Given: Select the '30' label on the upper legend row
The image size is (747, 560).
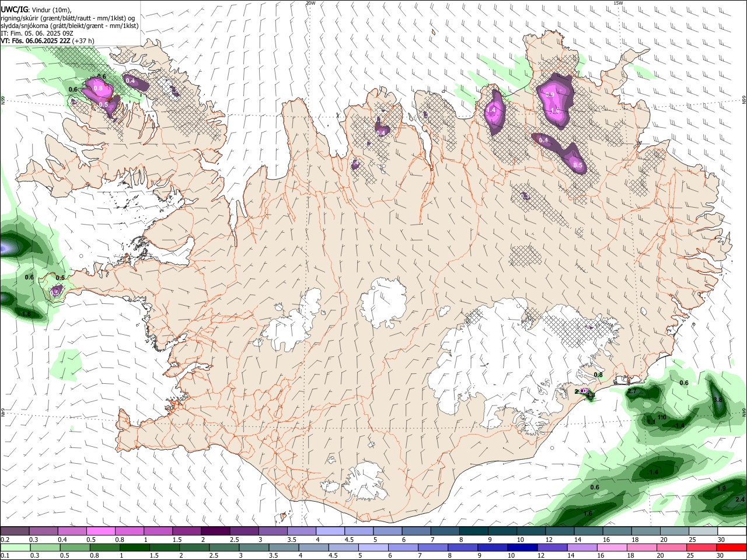Looking at the screenshot, I should pyautogui.click(x=721, y=540).
